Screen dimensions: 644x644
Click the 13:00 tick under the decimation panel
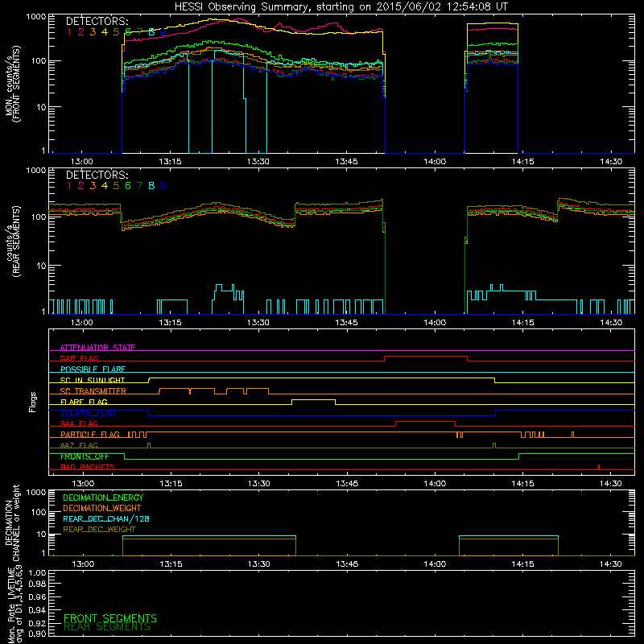83,564
